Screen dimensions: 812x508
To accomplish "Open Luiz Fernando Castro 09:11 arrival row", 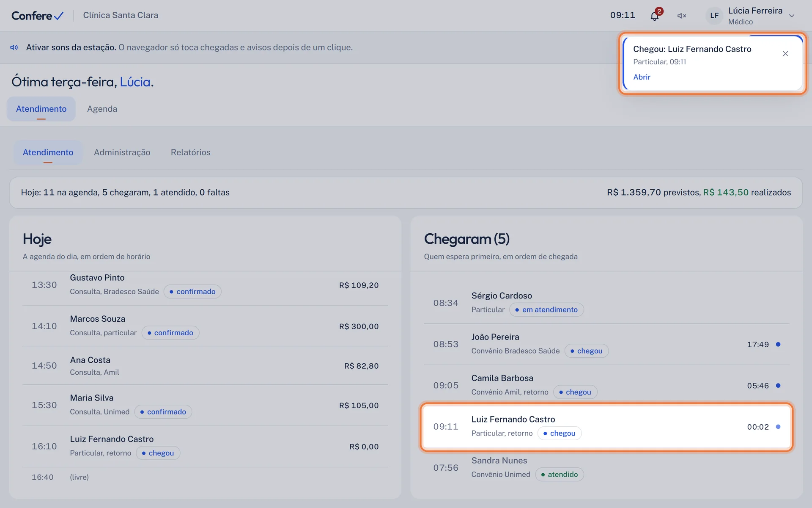I will point(606,427).
